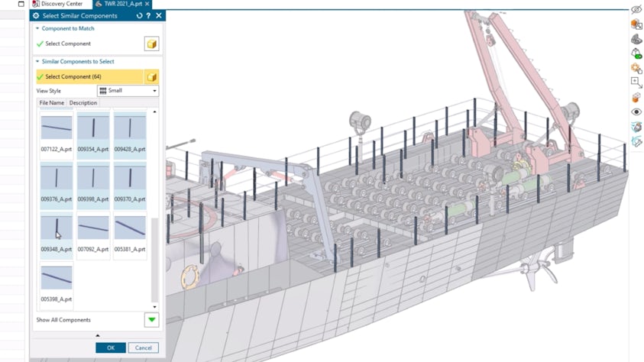Click the orange cube with window icon in right toolbar
The width and height of the screenshot is (644, 362).
click(x=636, y=24)
